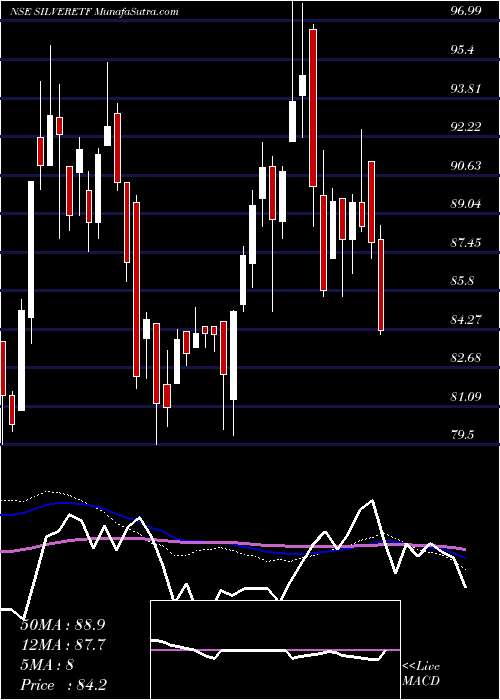Click the 12MA : 87.7 reading
The width and height of the screenshot is (500, 700).
(63, 645)
